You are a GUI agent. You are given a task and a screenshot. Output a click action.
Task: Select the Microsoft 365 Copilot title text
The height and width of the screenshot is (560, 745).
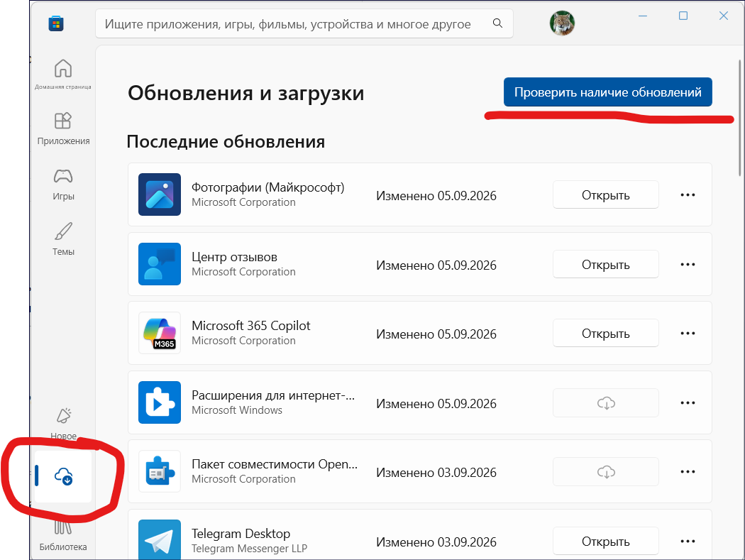(x=251, y=326)
